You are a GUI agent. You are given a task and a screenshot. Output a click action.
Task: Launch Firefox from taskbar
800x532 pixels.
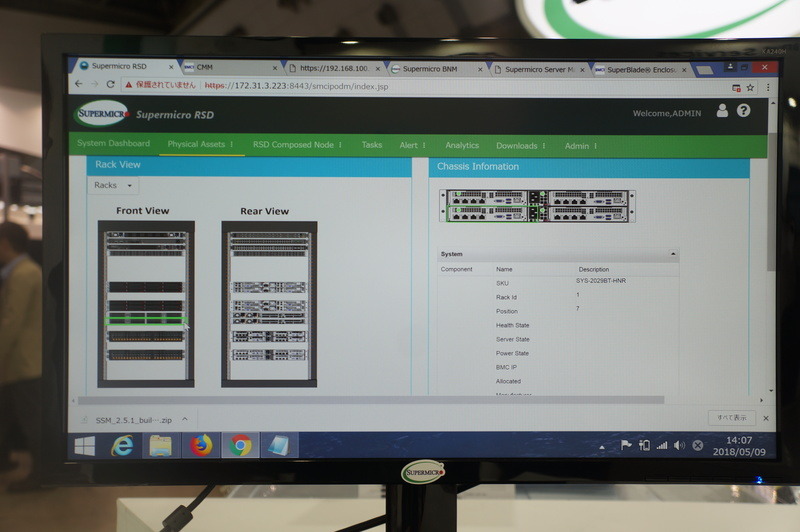coord(201,445)
